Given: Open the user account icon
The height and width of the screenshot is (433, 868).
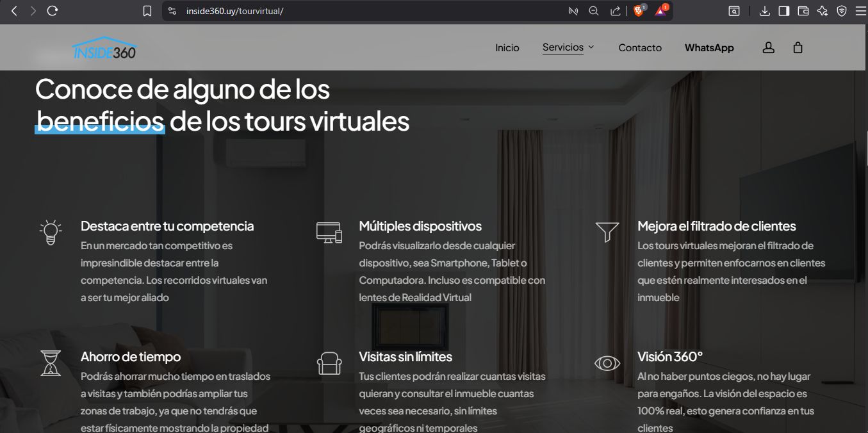Looking at the screenshot, I should click(768, 48).
